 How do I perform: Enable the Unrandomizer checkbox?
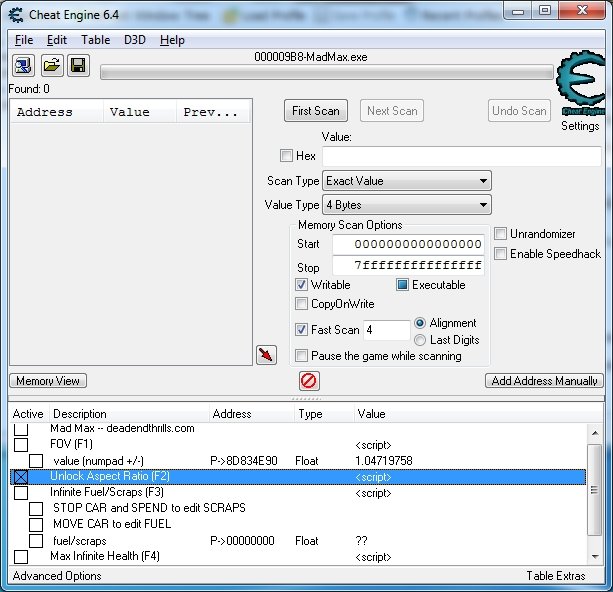[x=500, y=234]
